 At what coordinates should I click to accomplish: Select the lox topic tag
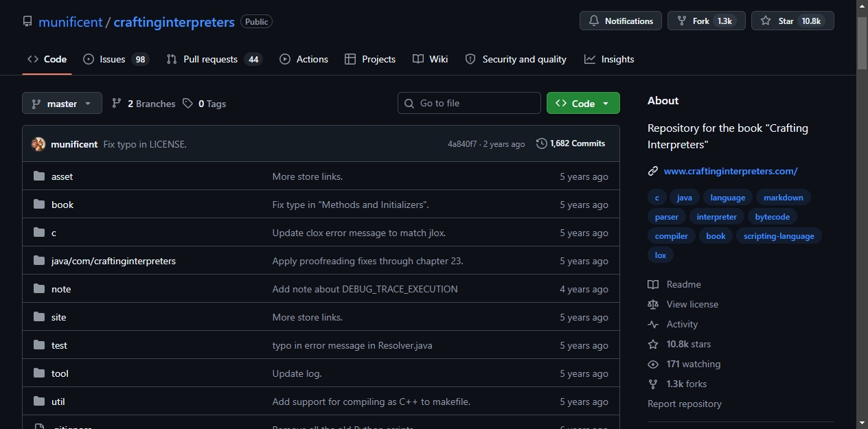pos(661,255)
